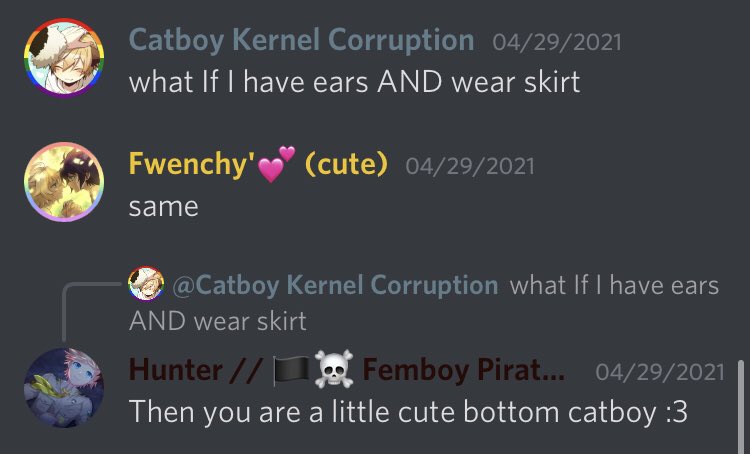Click small avatar in reply preview
This screenshot has width=750, height=454.
click(x=146, y=284)
